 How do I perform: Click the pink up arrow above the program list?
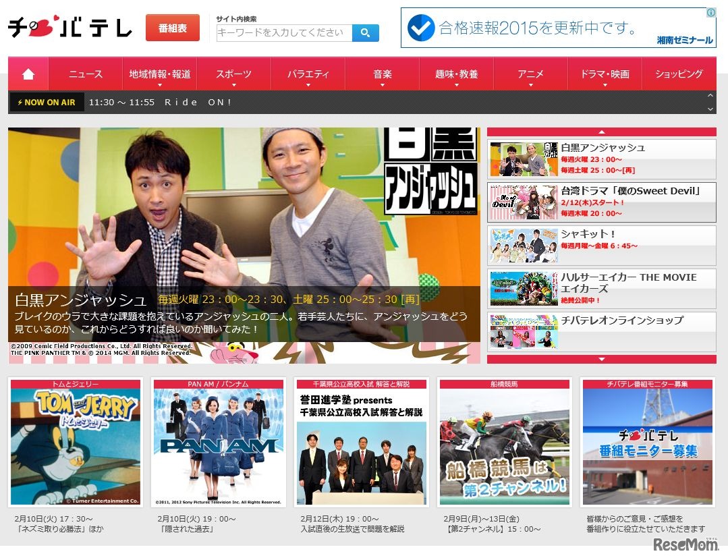pos(601,132)
